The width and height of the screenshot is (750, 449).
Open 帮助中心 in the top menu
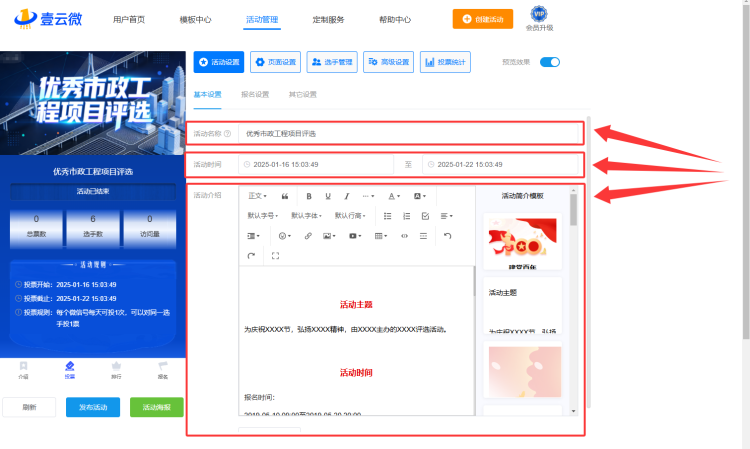(x=395, y=20)
